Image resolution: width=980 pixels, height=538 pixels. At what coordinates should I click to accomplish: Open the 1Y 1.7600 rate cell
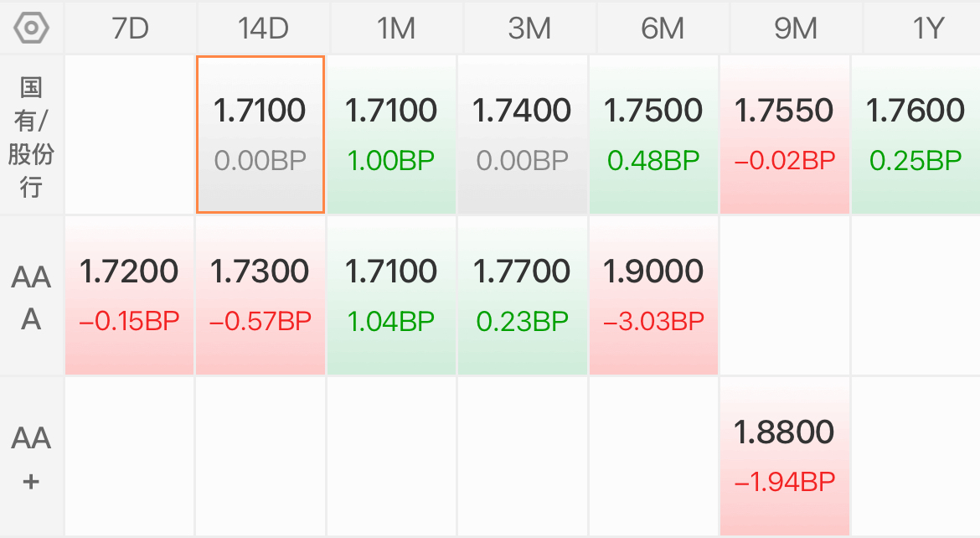click(916, 134)
